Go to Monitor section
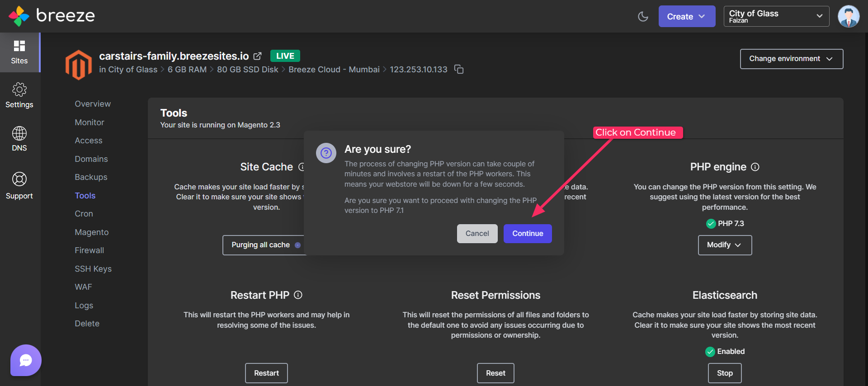This screenshot has height=386, width=868. click(x=90, y=122)
